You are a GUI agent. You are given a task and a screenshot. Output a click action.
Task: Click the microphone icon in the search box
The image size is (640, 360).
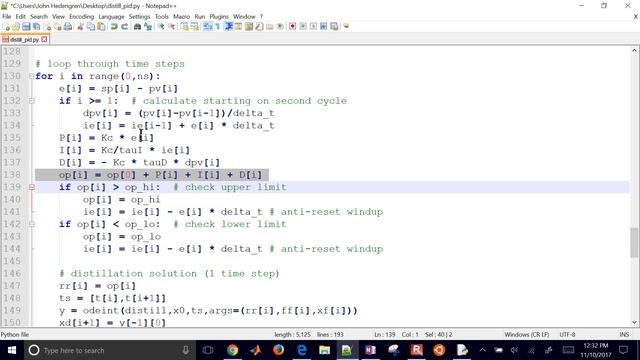[x=185, y=350]
